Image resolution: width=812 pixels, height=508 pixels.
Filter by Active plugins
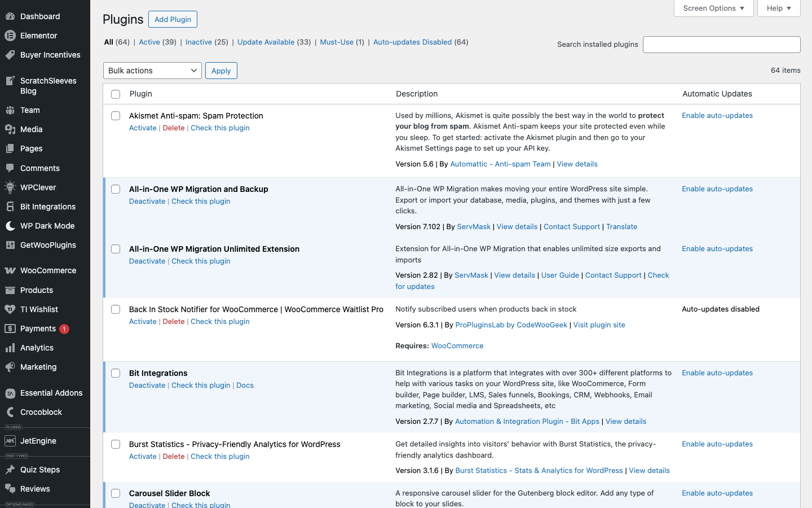(x=149, y=42)
